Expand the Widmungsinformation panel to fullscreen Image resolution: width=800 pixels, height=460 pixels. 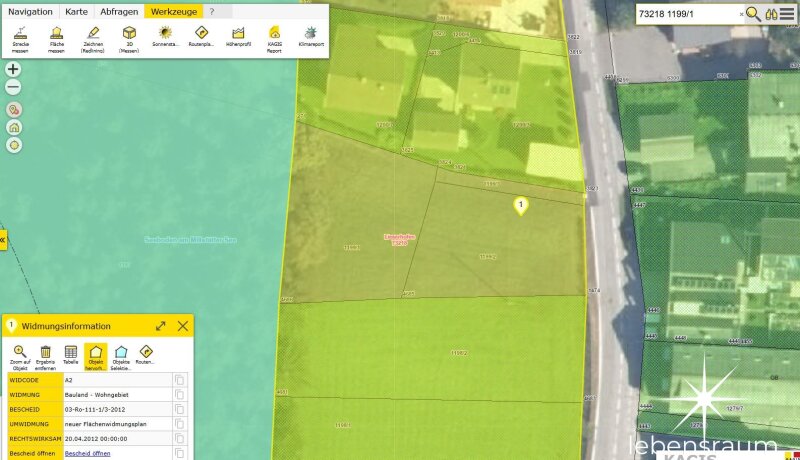click(x=161, y=326)
